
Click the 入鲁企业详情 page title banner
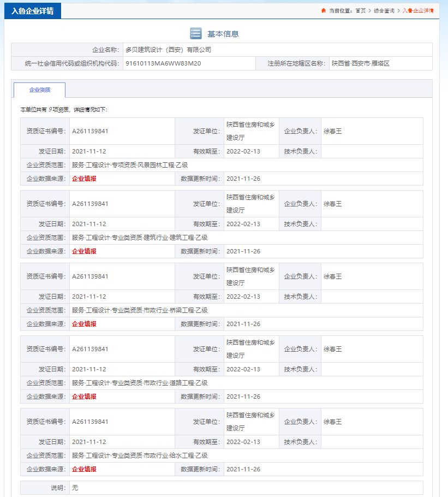(33, 11)
